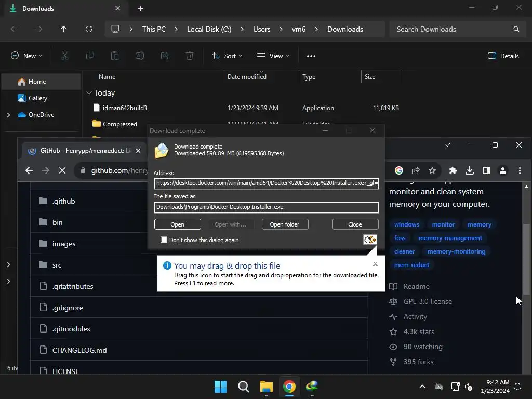Click the drag and drop hand icon
Screen dimensions: 532x399
tap(370, 240)
